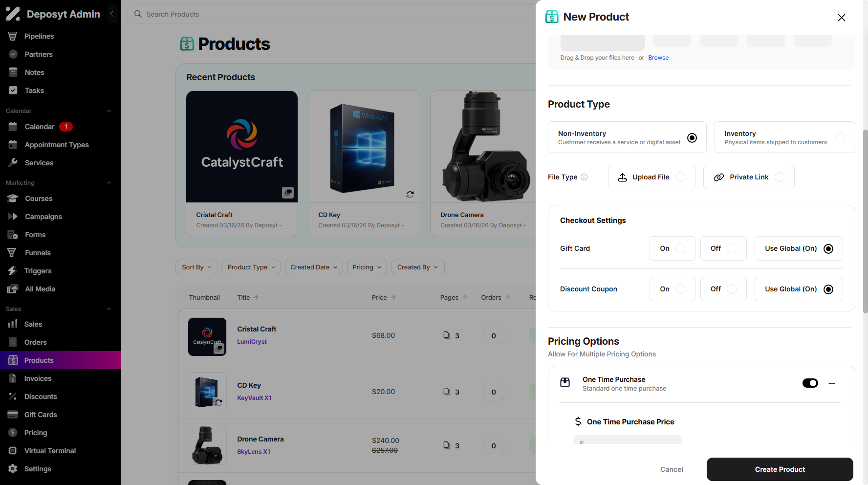Click the Tasks checkbox icon in sidebar

pyautogui.click(x=13, y=90)
